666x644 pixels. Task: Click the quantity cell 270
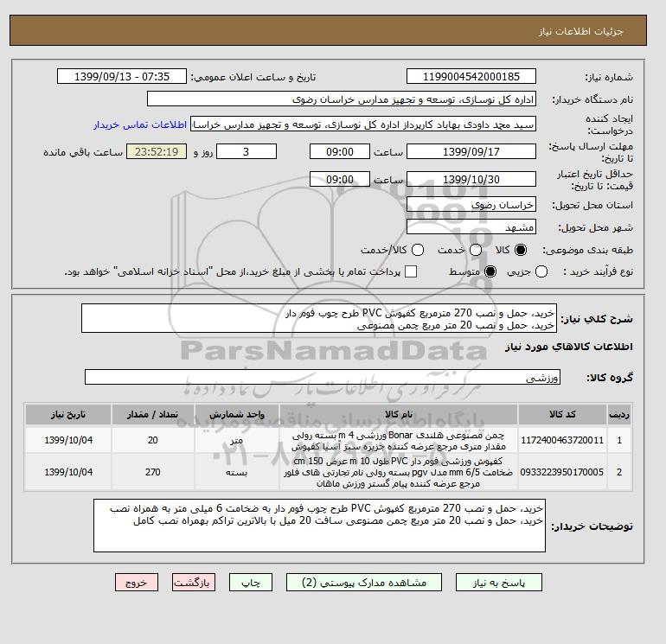pyautogui.click(x=153, y=472)
